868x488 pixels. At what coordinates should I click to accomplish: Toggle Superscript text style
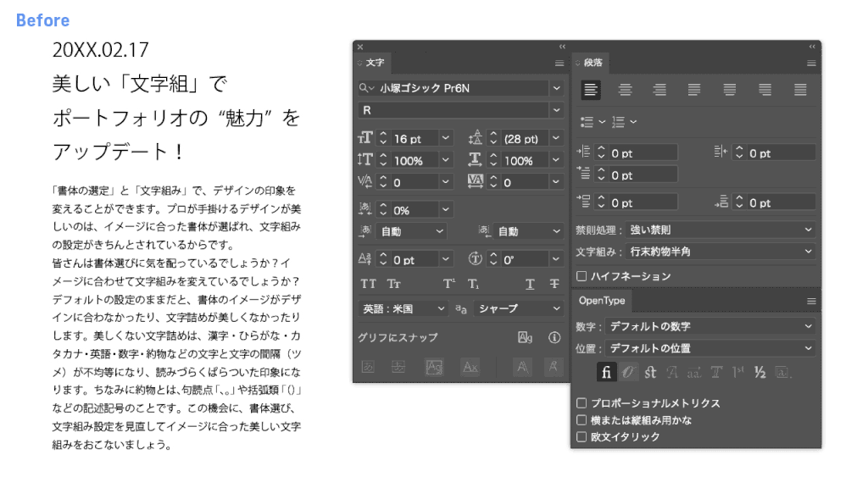tap(449, 284)
